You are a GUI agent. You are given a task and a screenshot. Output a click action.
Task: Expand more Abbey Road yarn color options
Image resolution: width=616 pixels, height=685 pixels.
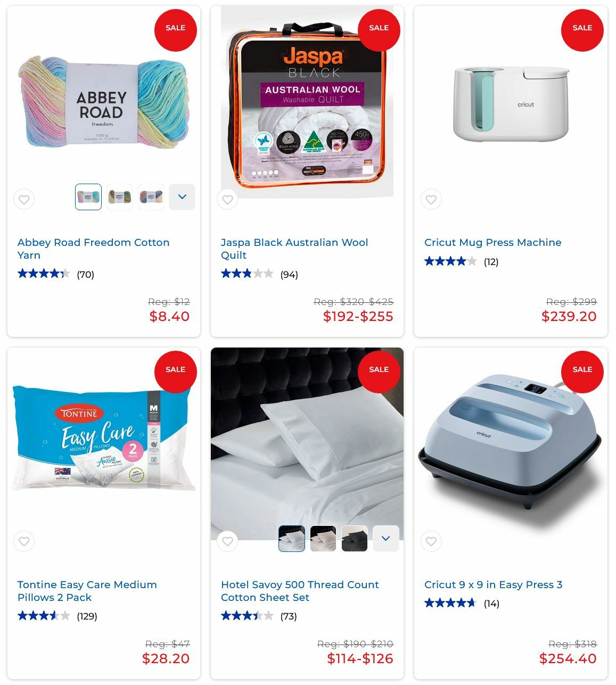coord(182,197)
